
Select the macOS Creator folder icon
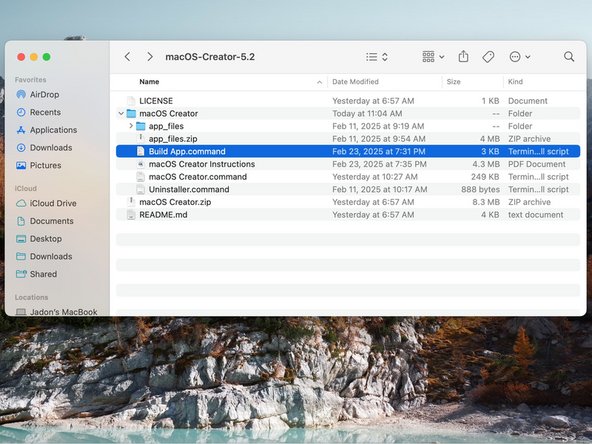click(131, 113)
